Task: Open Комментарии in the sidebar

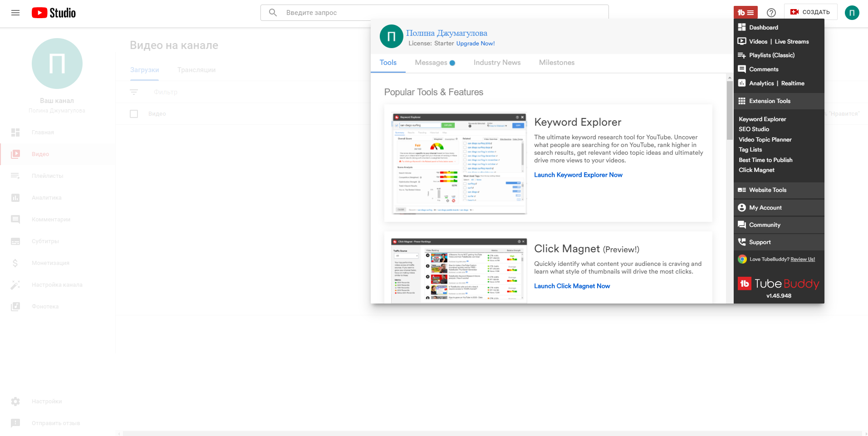Action: point(51,220)
